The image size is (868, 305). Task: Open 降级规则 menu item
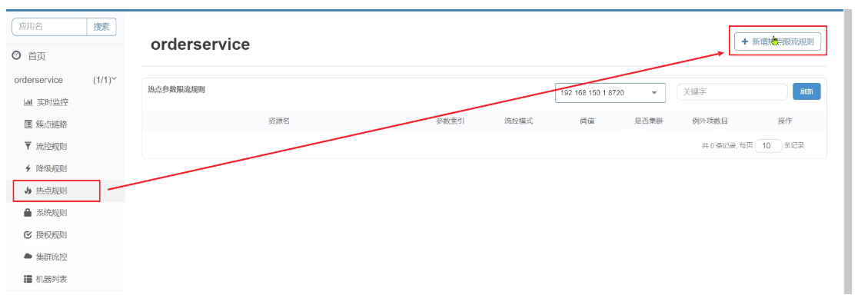[52, 169]
